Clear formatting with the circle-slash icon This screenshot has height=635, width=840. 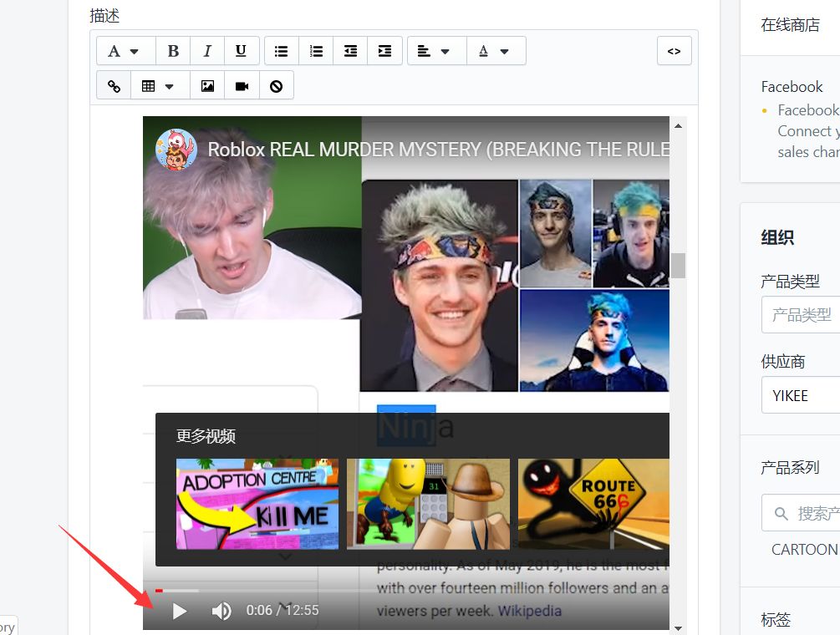click(276, 86)
